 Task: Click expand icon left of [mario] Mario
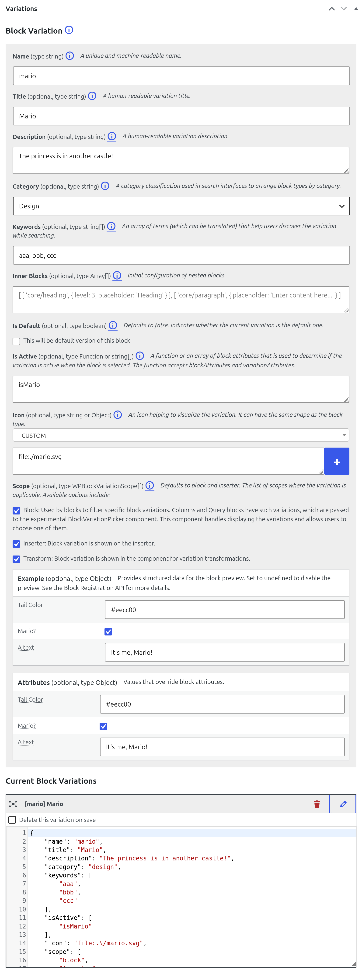click(x=13, y=804)
